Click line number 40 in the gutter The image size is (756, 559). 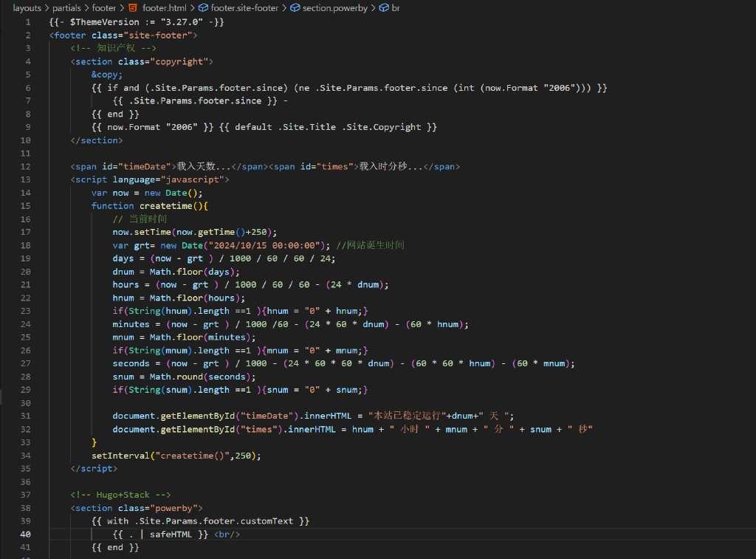26,534
